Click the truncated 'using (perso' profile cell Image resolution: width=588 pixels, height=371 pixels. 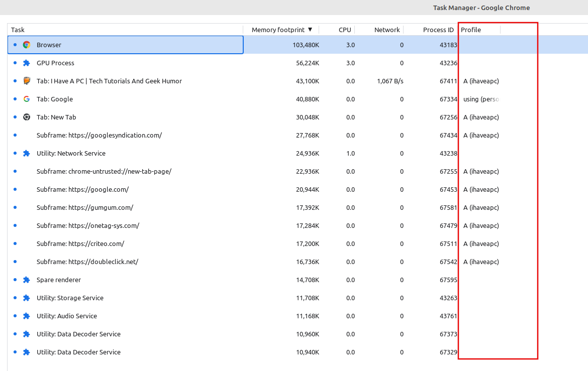tap(481, 99)
